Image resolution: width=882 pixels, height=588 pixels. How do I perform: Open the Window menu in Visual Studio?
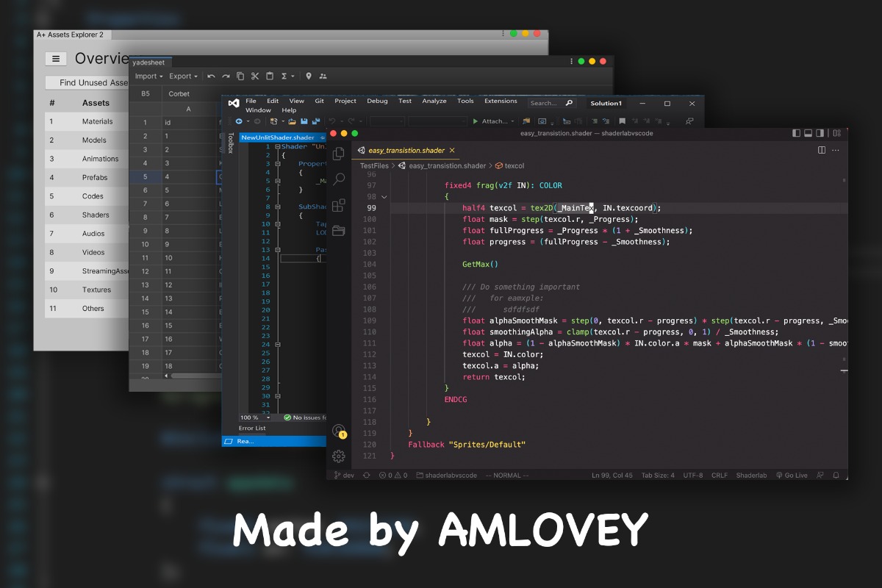click(258, 110)
